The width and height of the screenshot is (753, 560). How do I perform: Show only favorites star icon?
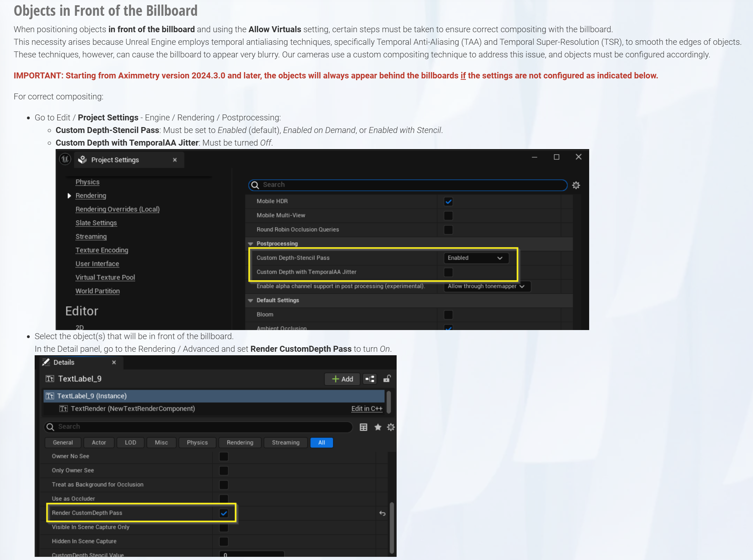pyautogui.click(x=378, y=427)
